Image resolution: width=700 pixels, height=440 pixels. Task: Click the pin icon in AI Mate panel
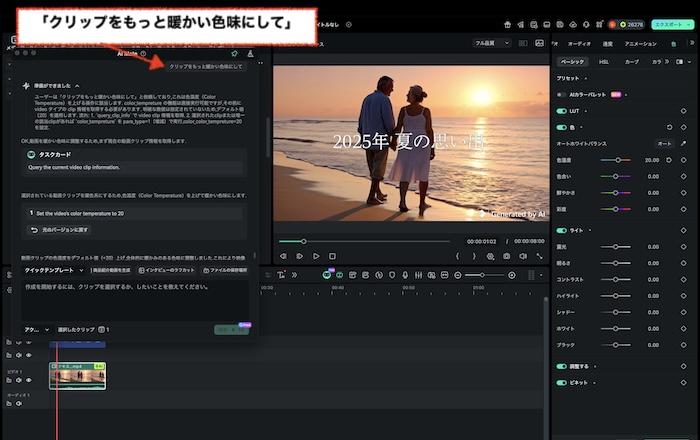click(x=234, y=54)
